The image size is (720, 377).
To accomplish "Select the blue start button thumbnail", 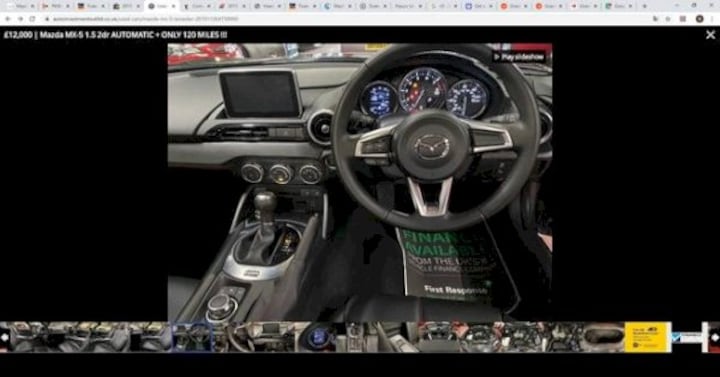I will coord(318,337).
